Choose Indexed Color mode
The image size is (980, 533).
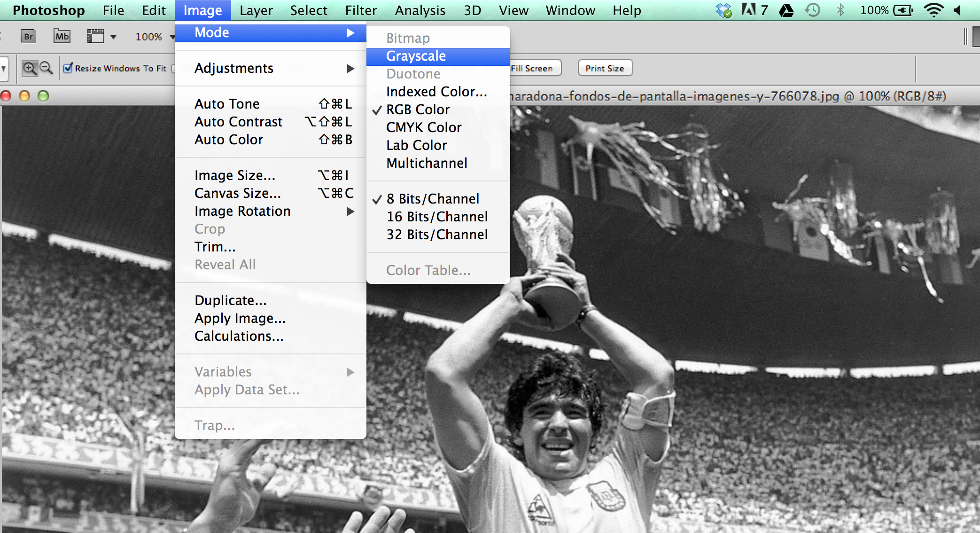pyautogui.click(x=438, y=92)
